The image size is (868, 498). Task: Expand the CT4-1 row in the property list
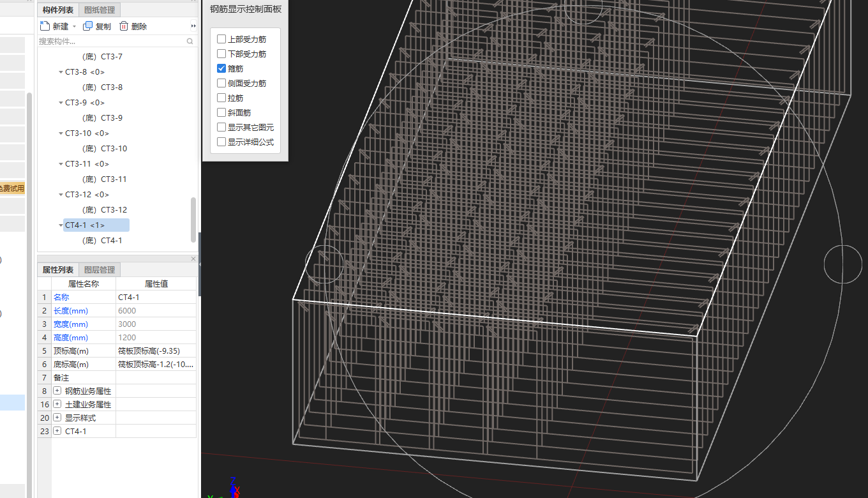click(57, 431)
